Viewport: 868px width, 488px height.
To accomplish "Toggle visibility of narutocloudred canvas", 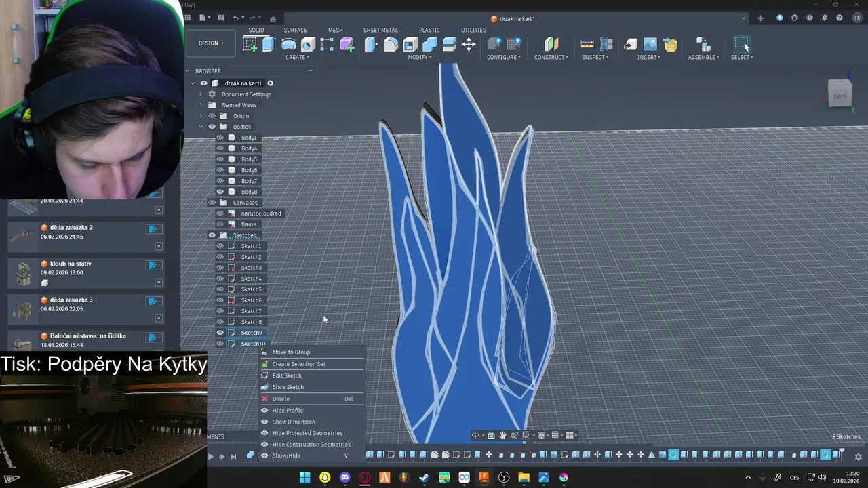I will [x=220, y=213].
